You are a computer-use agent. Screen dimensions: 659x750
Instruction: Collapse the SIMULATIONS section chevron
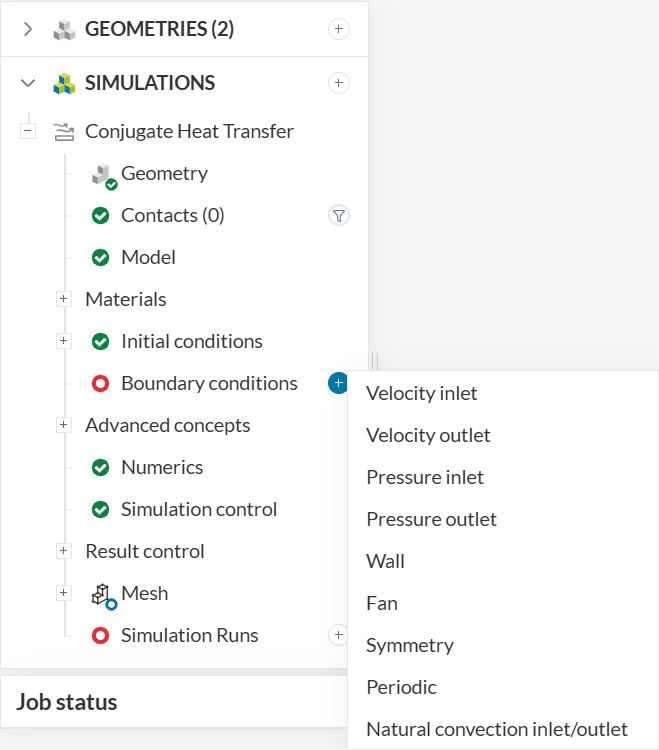(x=28, y=83)
